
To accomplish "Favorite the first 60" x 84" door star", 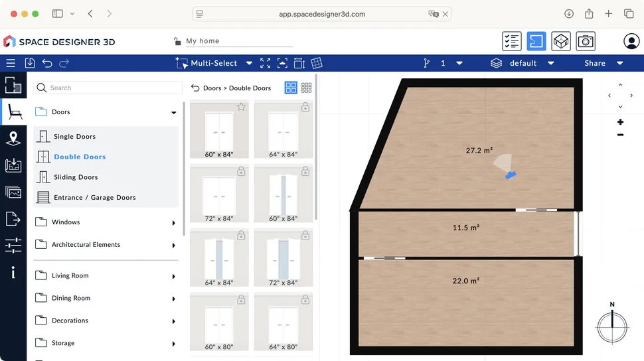I will tap(241, 107).
